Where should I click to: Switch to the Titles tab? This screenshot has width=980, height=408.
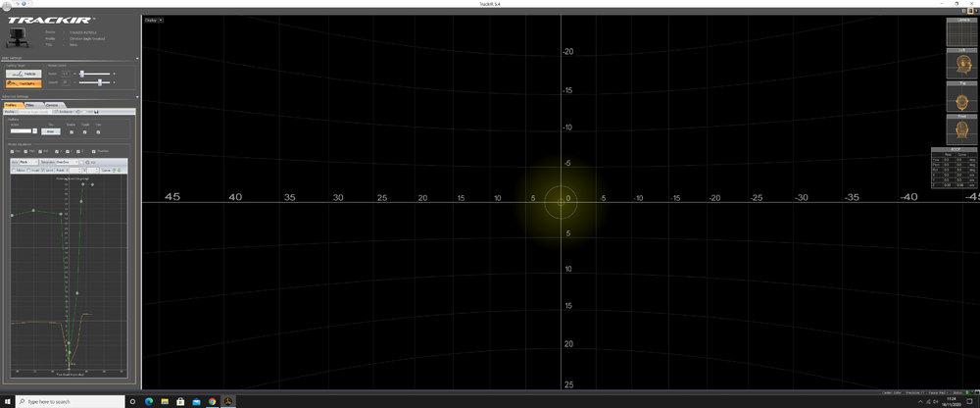(33, 105)
